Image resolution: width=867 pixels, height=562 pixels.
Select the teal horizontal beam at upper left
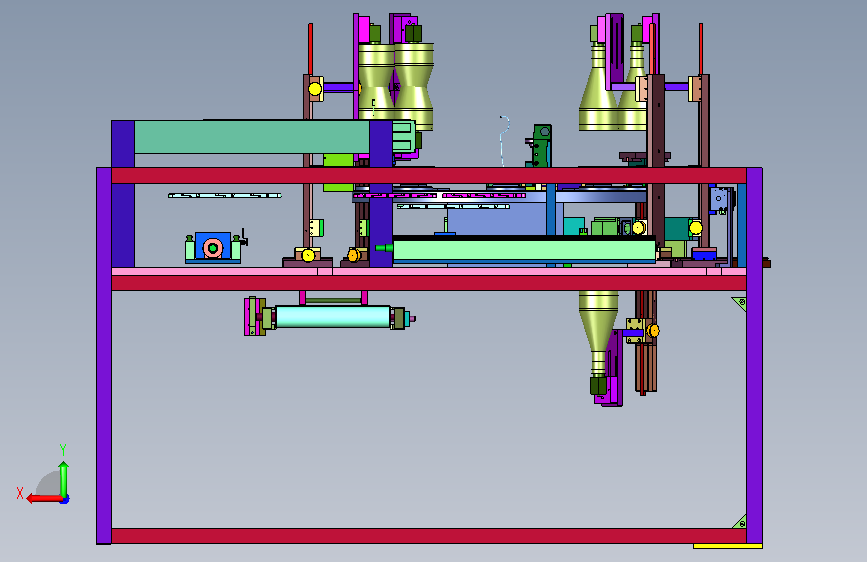(x=252, y=137)
